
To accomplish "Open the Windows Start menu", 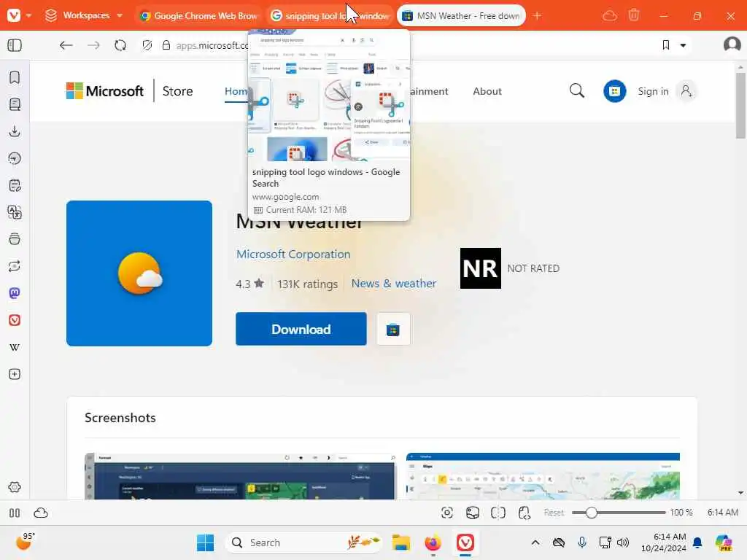I will (205, 542).
